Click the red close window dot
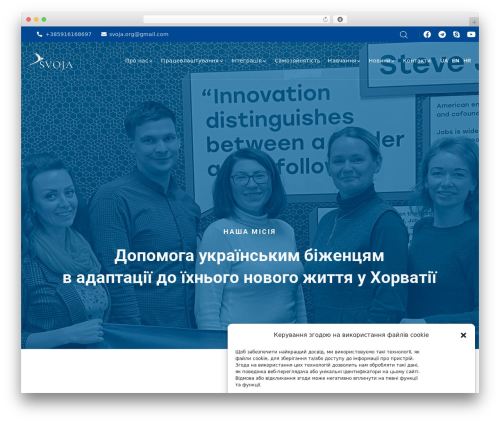The width and height of the screenshot is (500, 423). point(29,19)
